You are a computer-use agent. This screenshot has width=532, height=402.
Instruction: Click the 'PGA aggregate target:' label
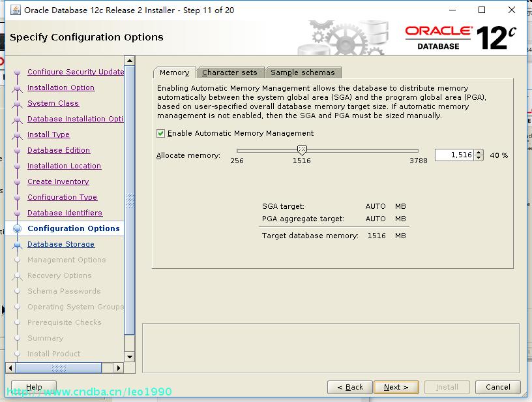[303, 219]
